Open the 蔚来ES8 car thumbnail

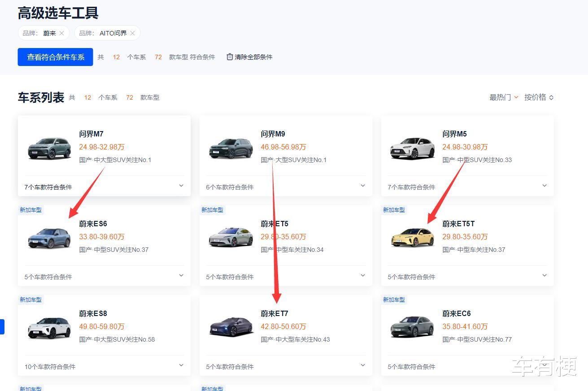49,327
